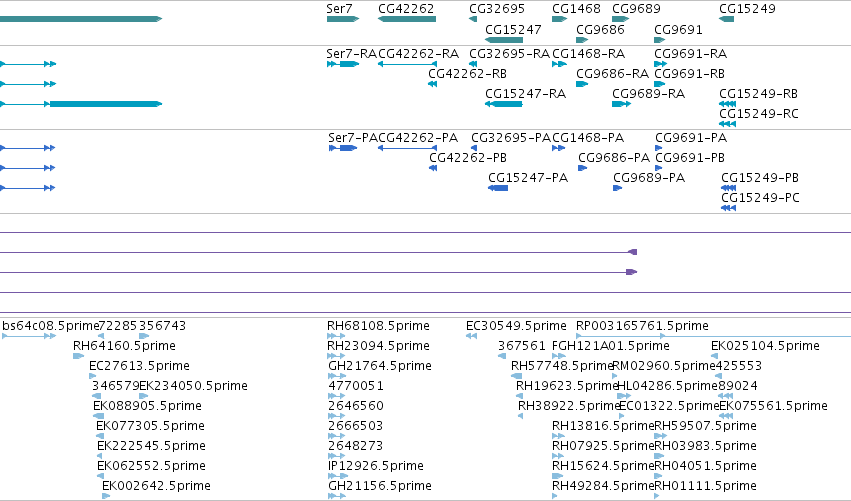Click the thick cyan transcript exon bar
Image resolution: width=851 pixels, height=501 pixels.
tap(106, 104)
